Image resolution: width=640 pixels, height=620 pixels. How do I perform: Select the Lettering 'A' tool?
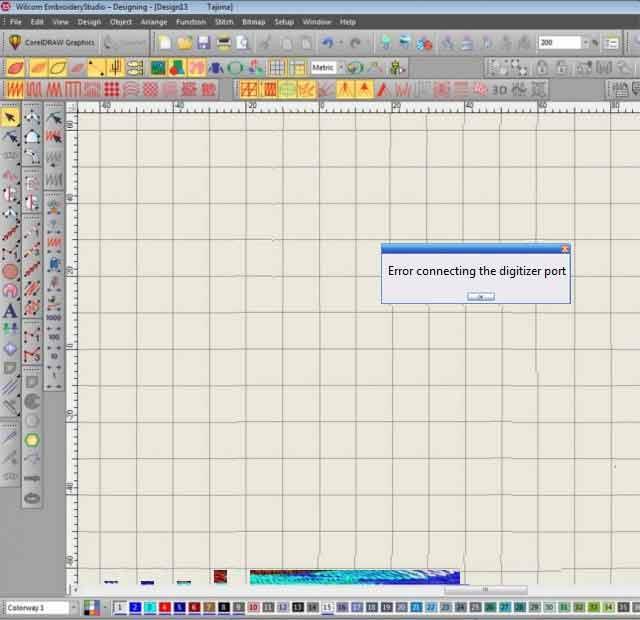pos(10,311)
